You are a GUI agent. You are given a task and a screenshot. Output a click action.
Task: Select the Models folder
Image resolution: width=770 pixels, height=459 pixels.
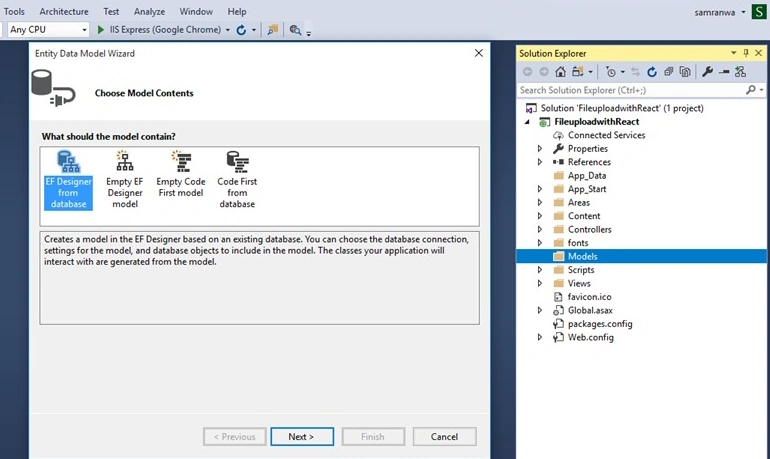click(641, 256)
